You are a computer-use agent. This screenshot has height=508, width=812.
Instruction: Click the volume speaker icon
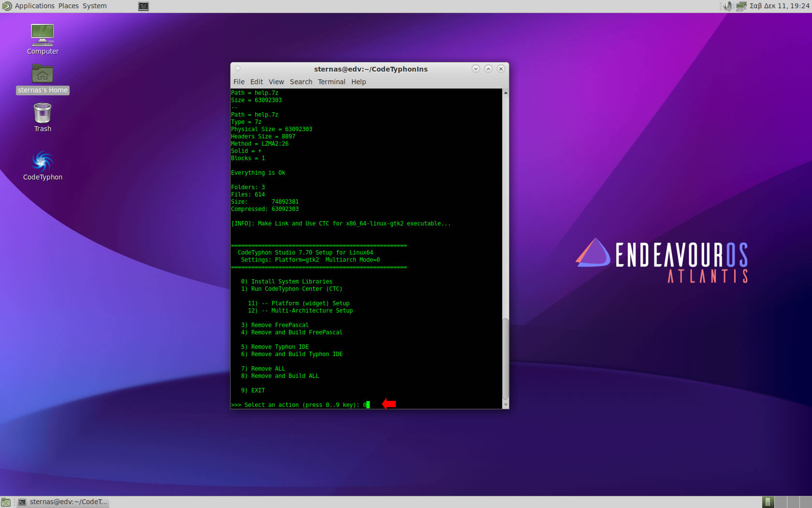(x=727, y=6)
